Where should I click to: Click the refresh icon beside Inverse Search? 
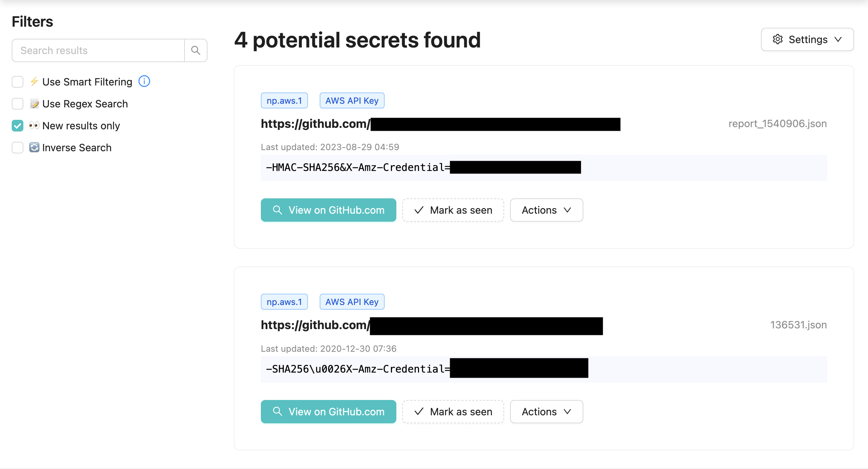(x=34, y=148)
